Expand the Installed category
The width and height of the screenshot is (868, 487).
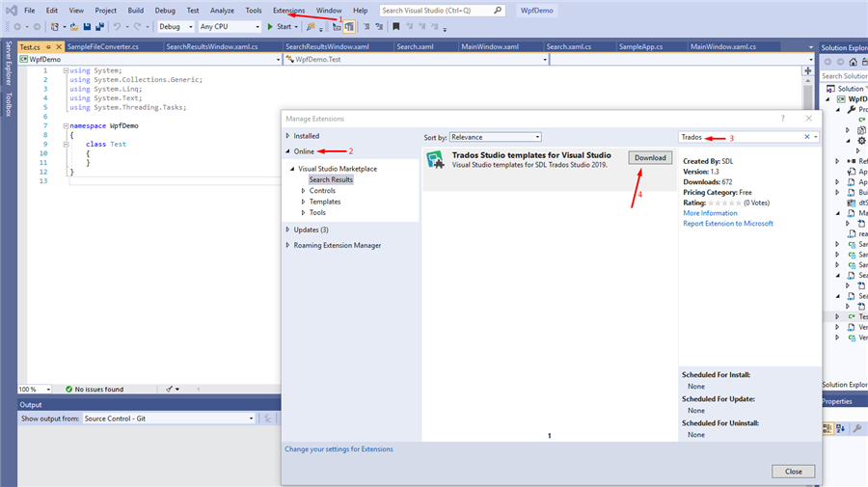coord(287,136)
